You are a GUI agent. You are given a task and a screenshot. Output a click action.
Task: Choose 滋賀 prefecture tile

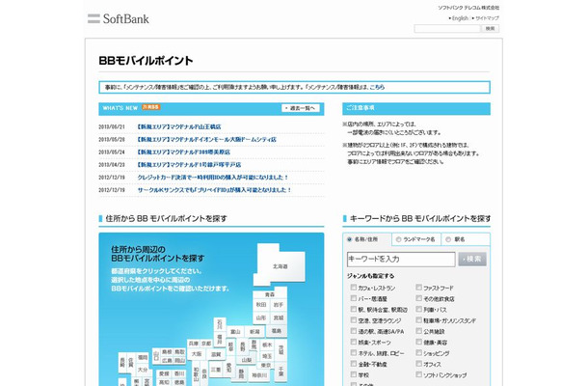click(x=216, y=354)
